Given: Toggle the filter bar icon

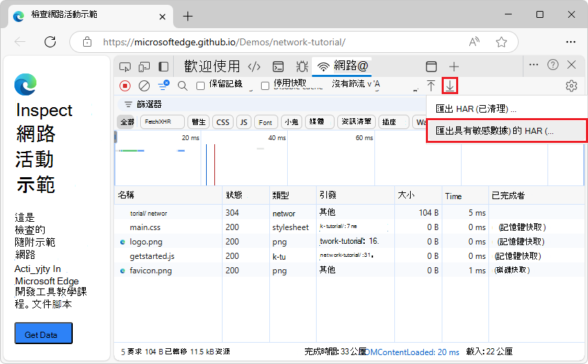Looking at the screenshot, I should click(x=163, y=85).
